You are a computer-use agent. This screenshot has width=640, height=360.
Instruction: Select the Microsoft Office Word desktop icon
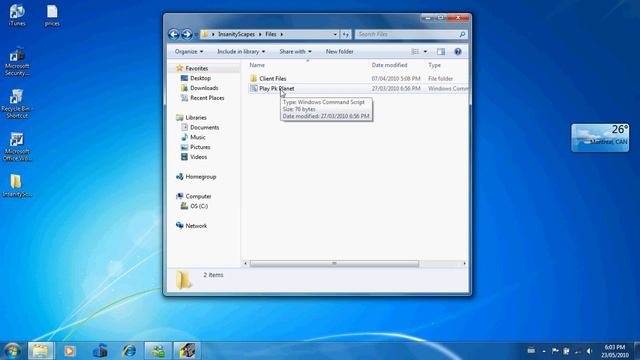click(17, 147)
